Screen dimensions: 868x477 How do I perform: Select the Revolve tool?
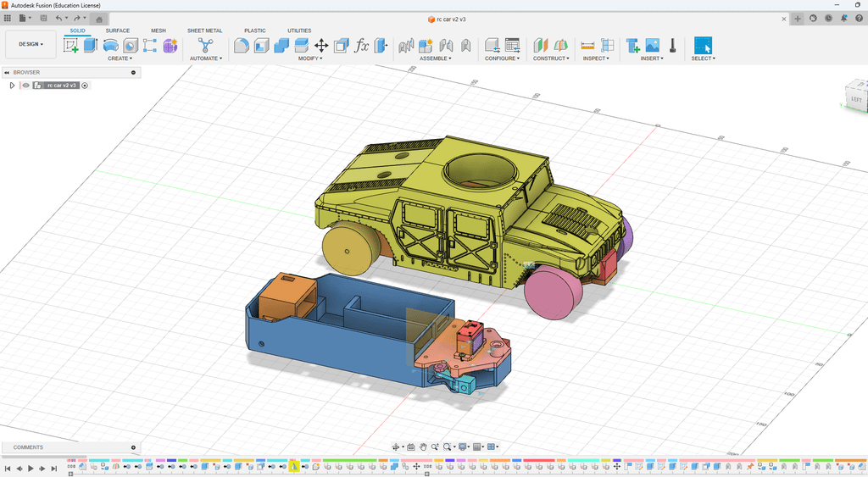click(x=111, y=46)
